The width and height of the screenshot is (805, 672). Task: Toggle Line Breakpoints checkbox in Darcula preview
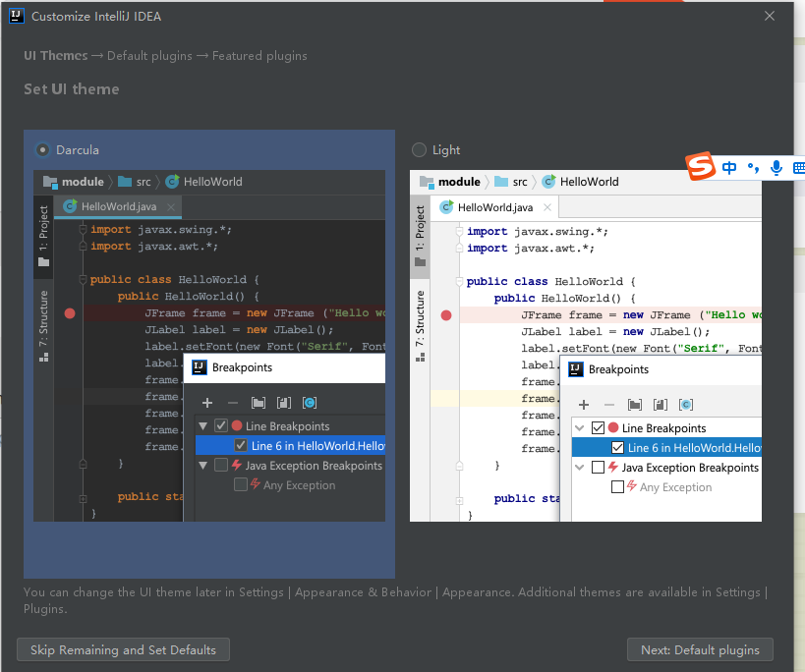point(221,425)
